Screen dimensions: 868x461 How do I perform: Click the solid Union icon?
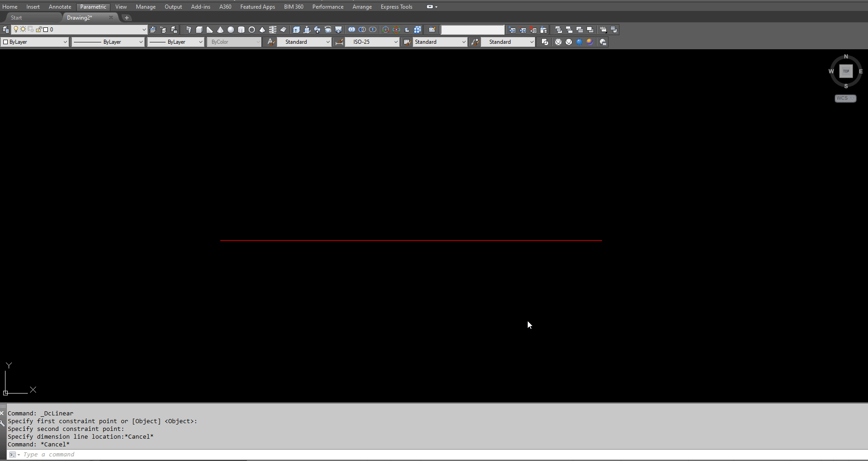[352, 30]
